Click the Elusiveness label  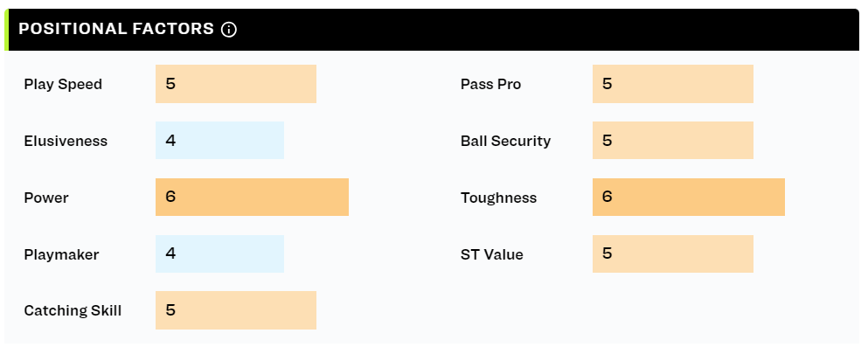(x=66, y=141)
